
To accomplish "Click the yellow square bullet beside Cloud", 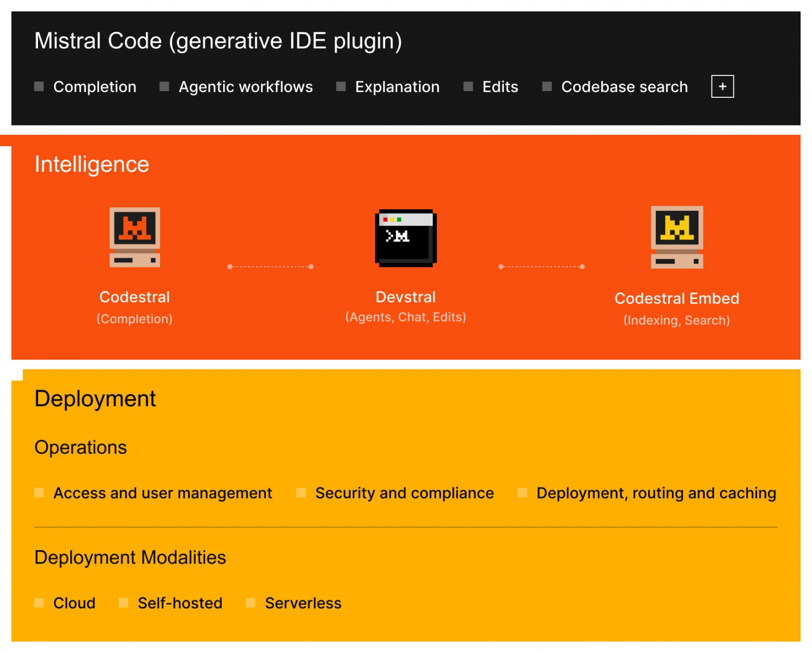I will (39, 603).
